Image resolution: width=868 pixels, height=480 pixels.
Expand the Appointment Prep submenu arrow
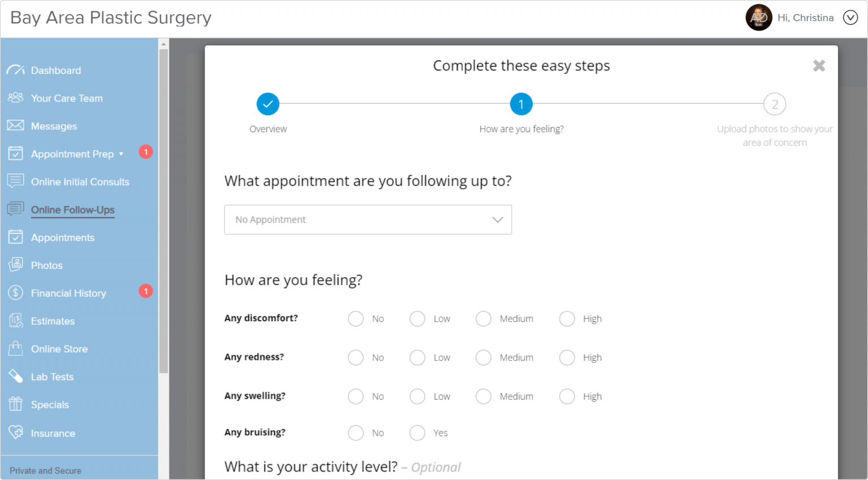click(x=121, y=154)
